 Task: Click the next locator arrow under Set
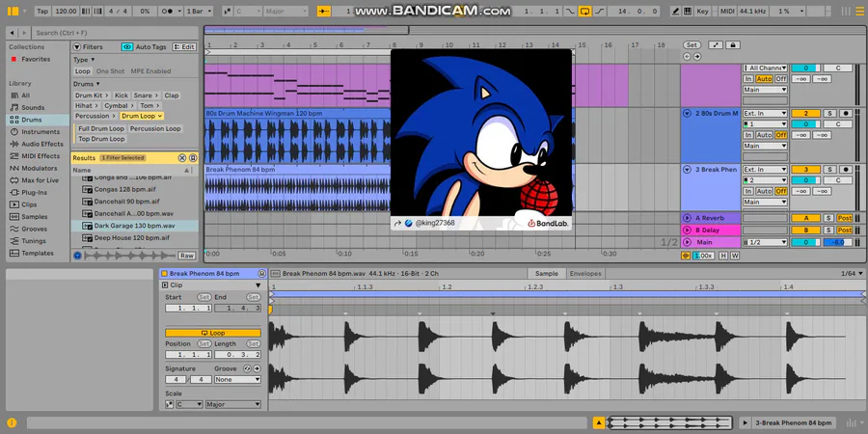697,57
